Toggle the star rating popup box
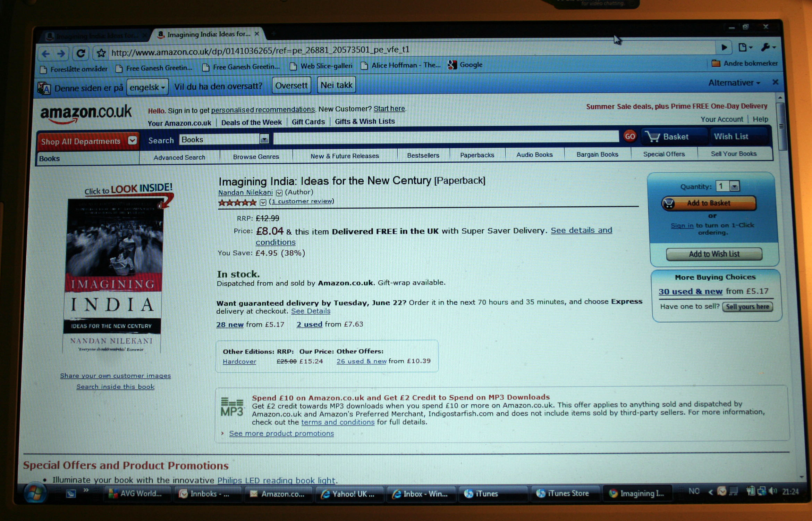 (x=263, y=202)
